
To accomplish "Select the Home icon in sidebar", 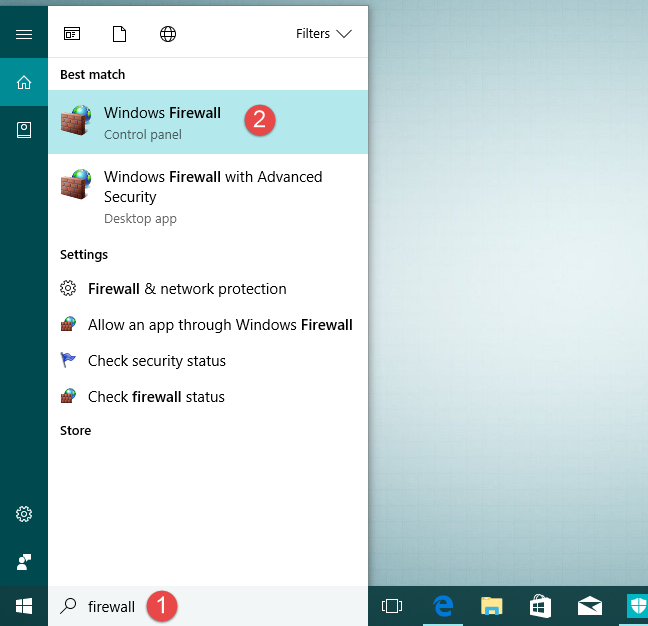I will pyautogui.click(x=24, y=82).
